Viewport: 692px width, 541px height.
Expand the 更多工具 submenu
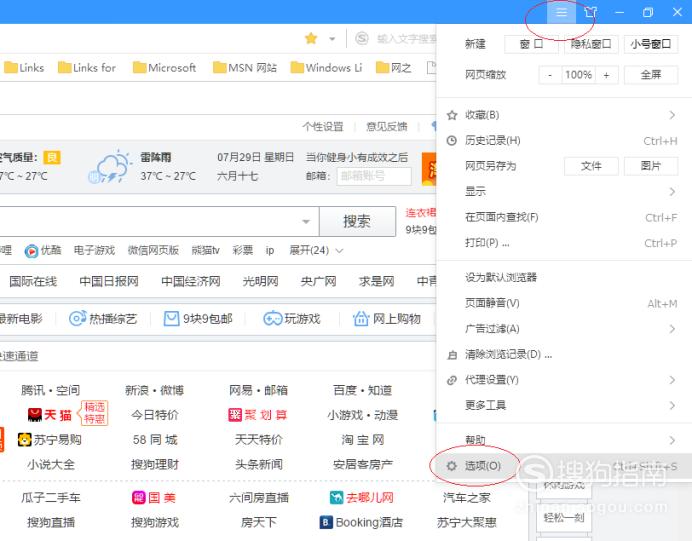pyautogui.click(x=564, y=405)
